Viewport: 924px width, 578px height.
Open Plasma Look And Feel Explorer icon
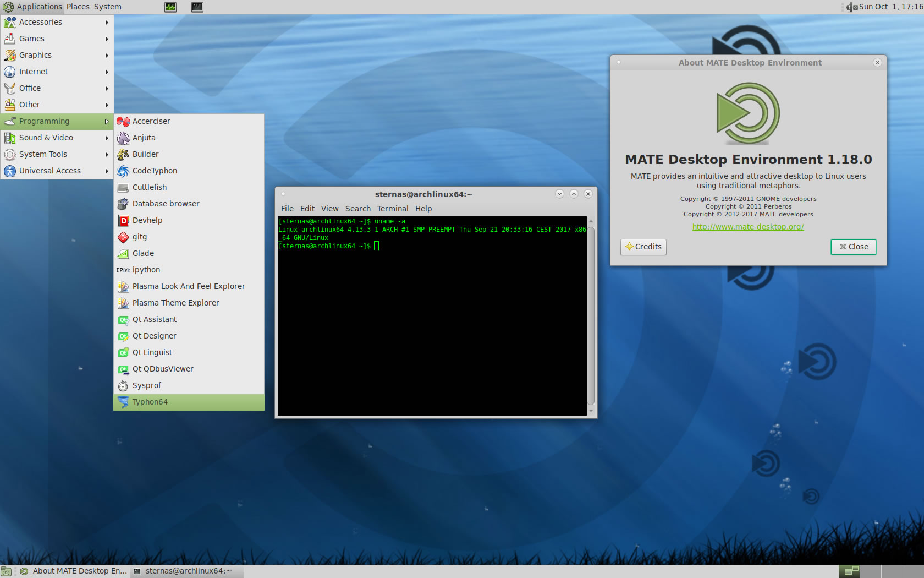[x=123, y=286]
